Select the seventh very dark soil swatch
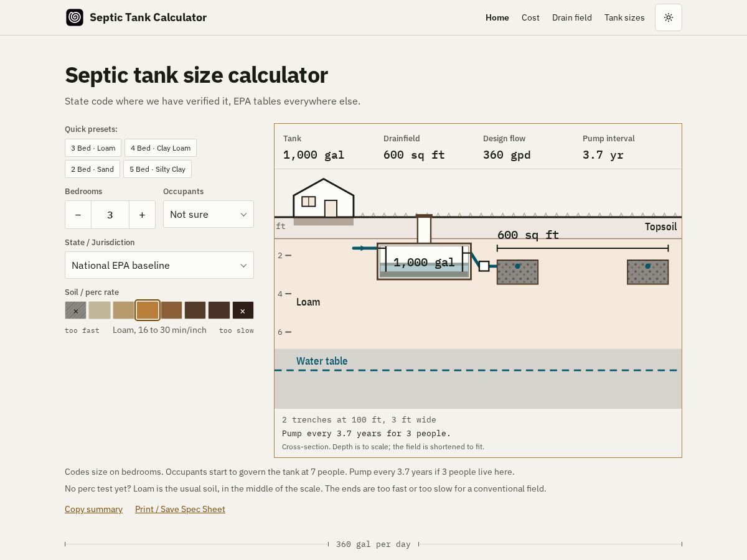Viewport: 747px width, 560px height. (219, 310)
